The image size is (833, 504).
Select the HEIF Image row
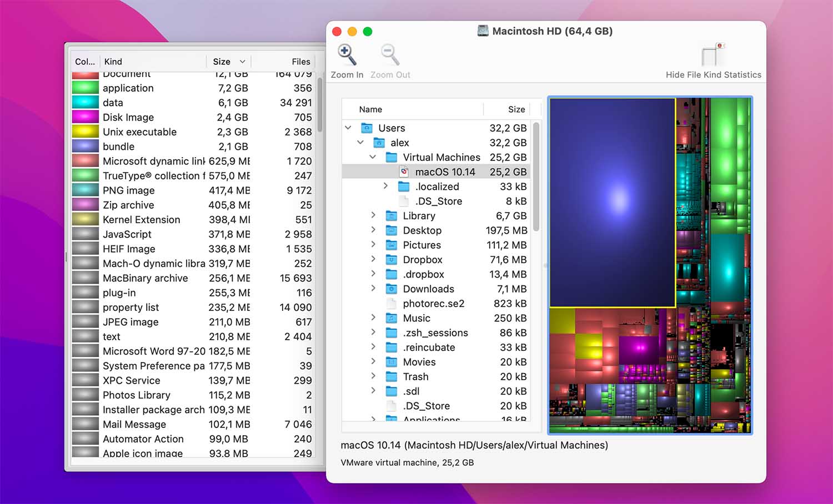193,249
